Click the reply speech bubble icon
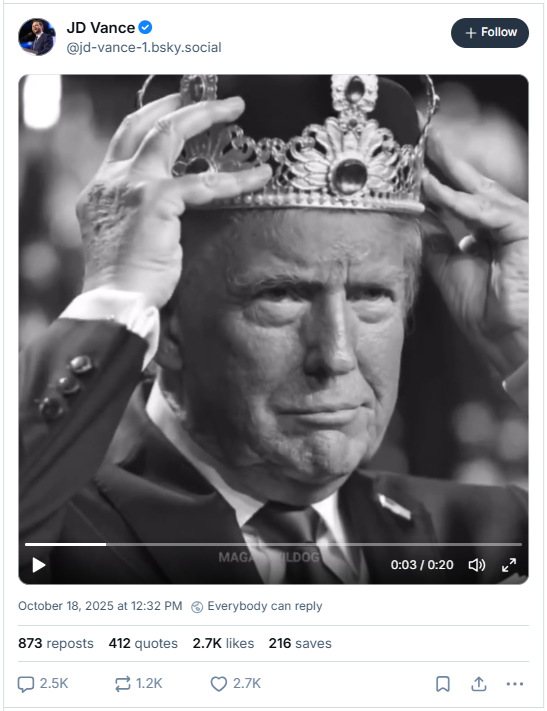Image resolution: width=547 pixels, height=711 pixels. coord(26,684)
